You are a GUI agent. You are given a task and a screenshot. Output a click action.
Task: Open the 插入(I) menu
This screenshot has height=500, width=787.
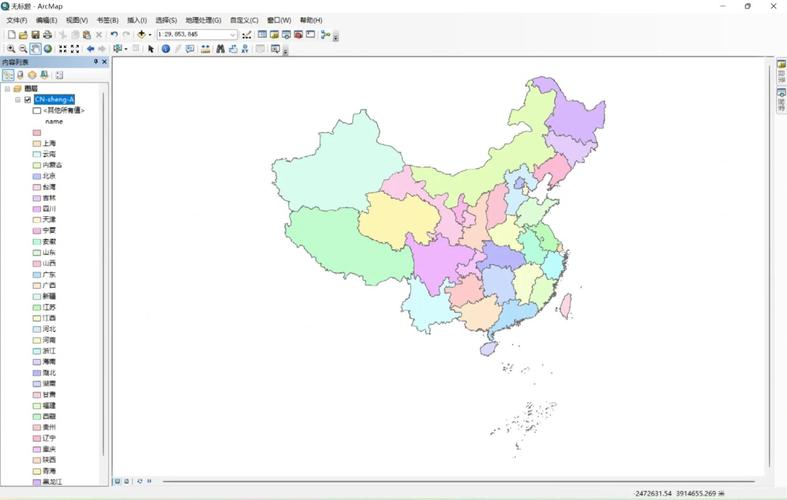137,20
